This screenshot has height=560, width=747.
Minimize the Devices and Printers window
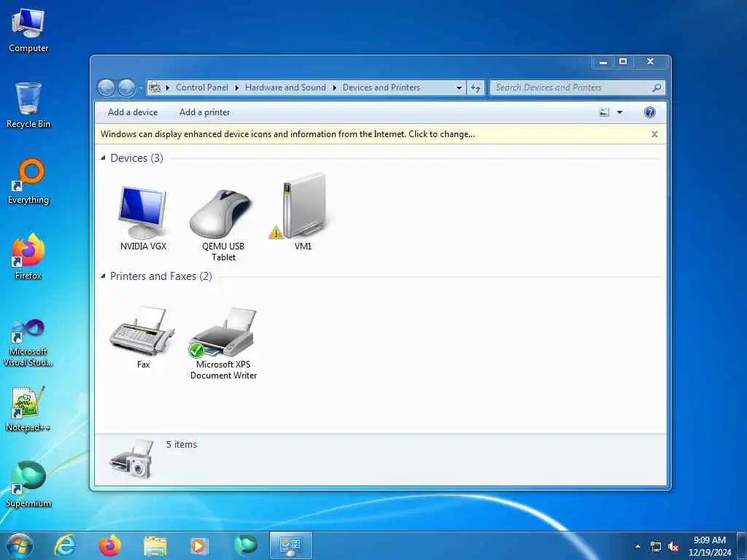tap(603, 62)
